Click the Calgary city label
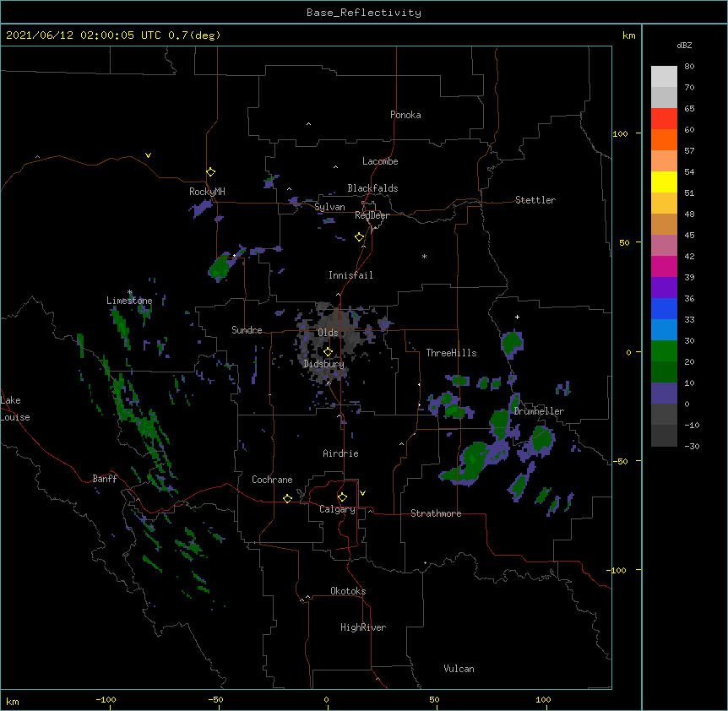The width and height of the screenshot is (728, 711). pos(337,509)
